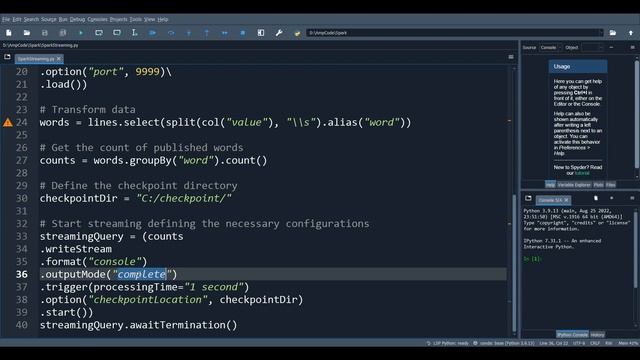Click the 'complete' highlighted text on line 36

(142, 274)
